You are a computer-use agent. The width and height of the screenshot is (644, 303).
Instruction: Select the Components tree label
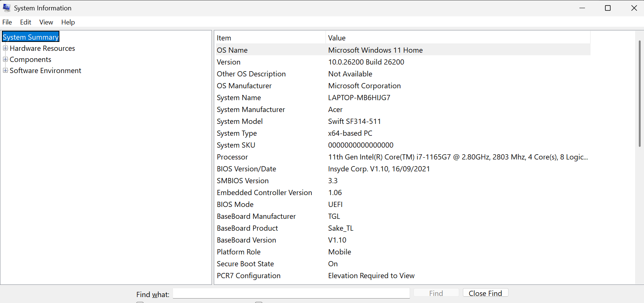pos(30,60)
